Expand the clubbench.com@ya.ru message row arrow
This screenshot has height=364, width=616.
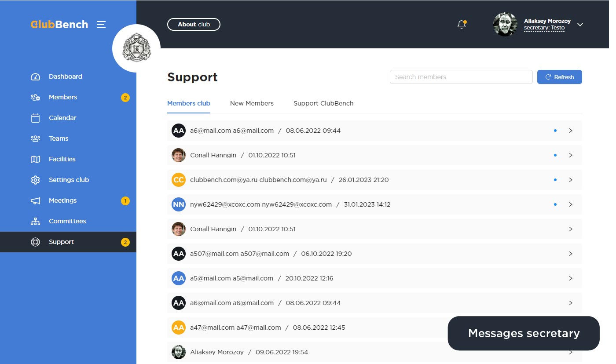pyautogui.click(x=571, y=180)
